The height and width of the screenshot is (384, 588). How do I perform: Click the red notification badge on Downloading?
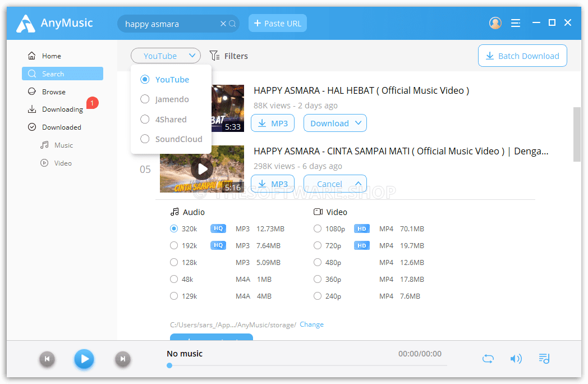tap(92, 103)
